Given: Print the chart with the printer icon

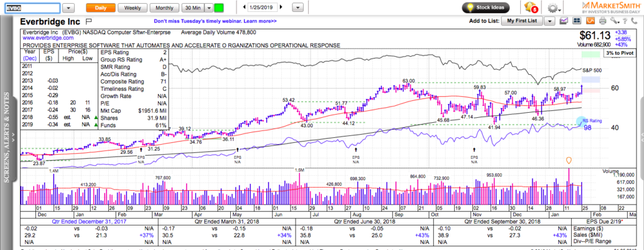Looking at the screenshot, I should click(x=602, y=21).
